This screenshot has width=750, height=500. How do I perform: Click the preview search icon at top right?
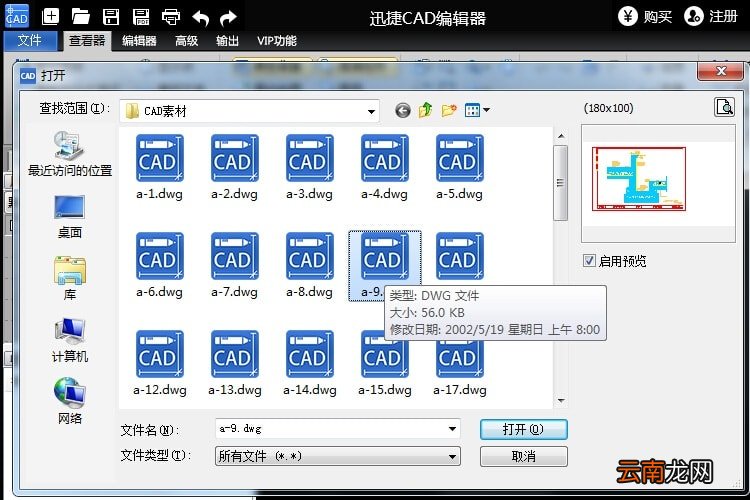pos(724,107)
